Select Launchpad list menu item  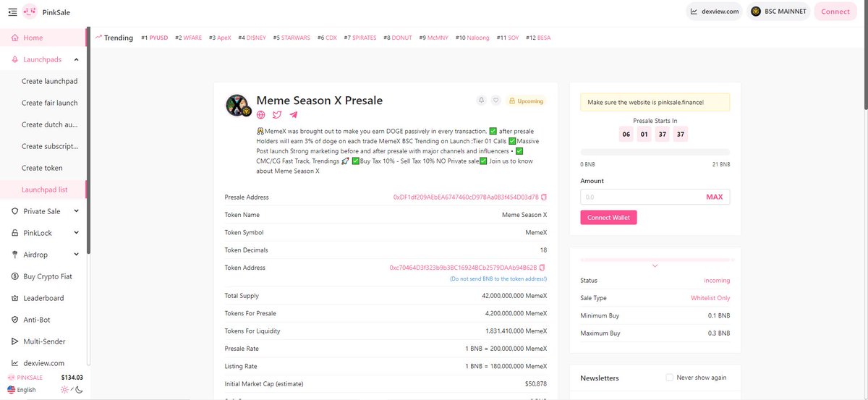click(x=43, y=190)
